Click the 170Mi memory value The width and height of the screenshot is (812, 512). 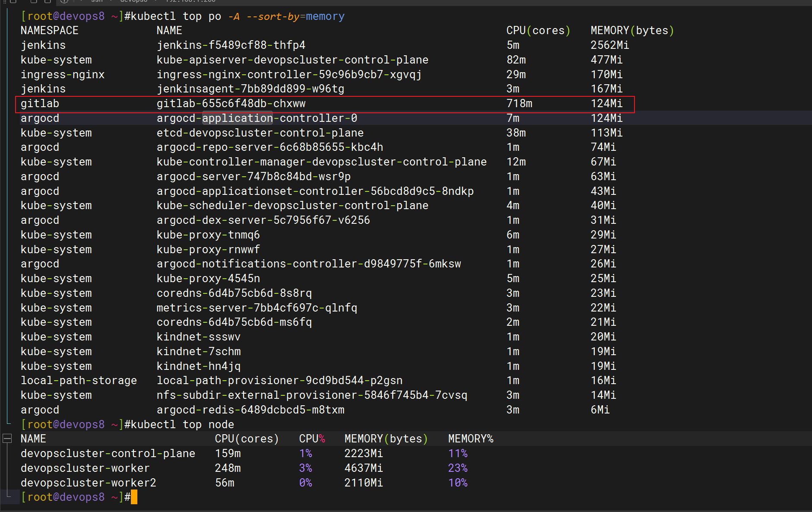click(x=606, y=74)
